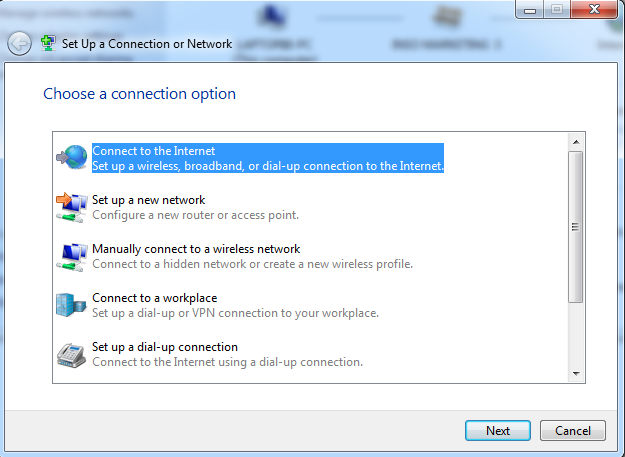This screenshot has width=625, height=457.
Task: Close the Set Up a Connection window
Action: [594, 9]
